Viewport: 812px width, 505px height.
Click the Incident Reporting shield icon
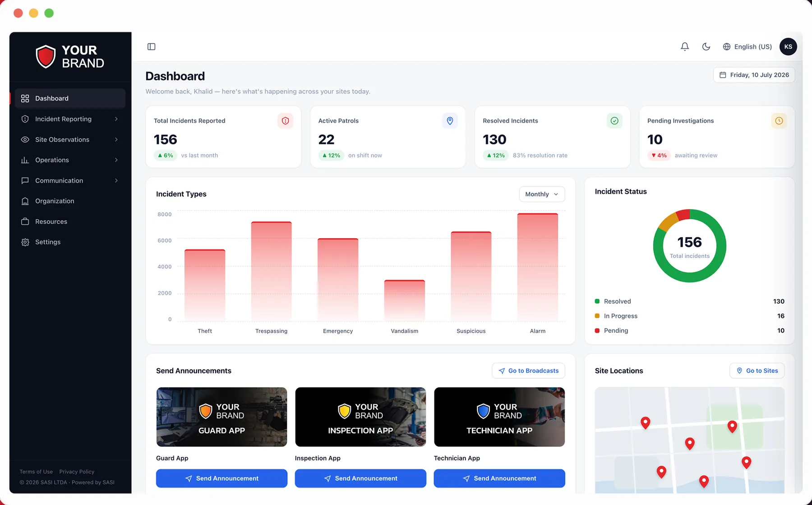click(25, 119)
